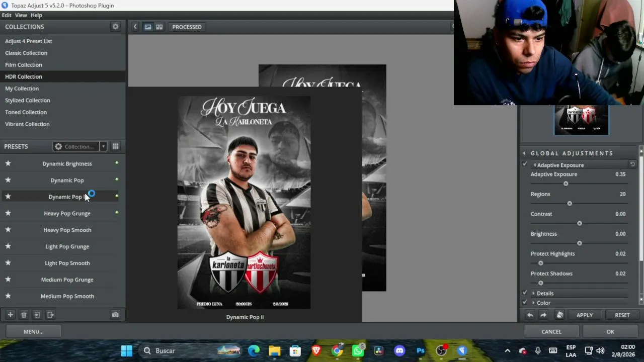Image resolution: width=644 pixels, height=362 pixels.
Task: Open OBS Studio from the taskbar
Action: (x=441, y=351)
